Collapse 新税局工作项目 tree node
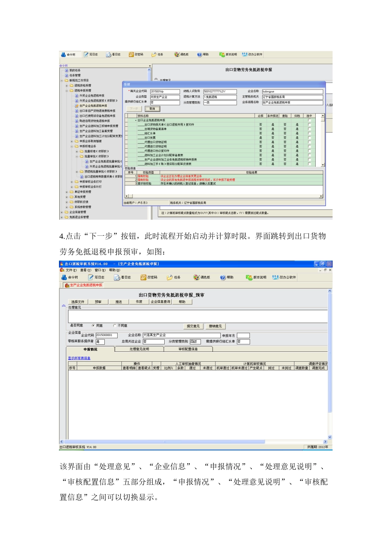This screenshot has width=392, height=555. pos(62,81)
